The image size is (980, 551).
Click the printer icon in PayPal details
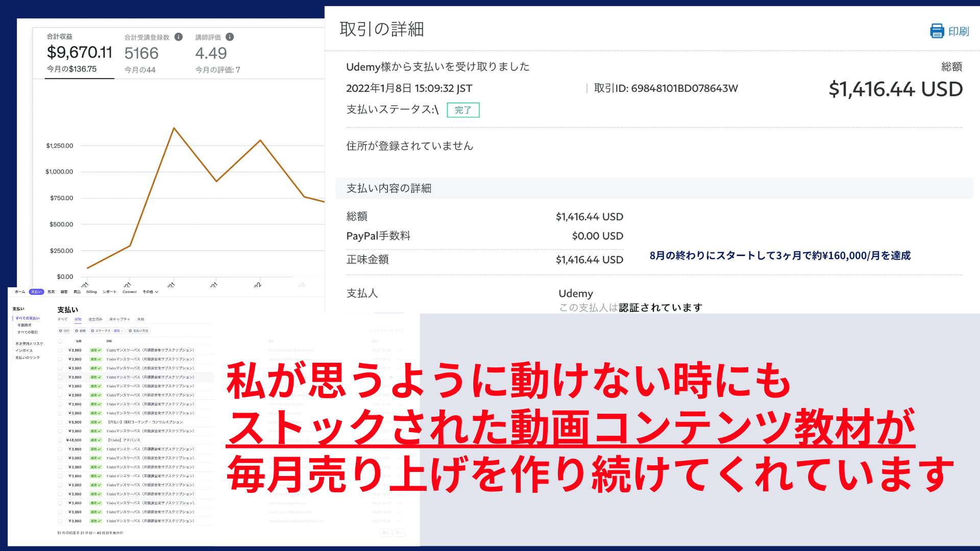coord(937,31)
